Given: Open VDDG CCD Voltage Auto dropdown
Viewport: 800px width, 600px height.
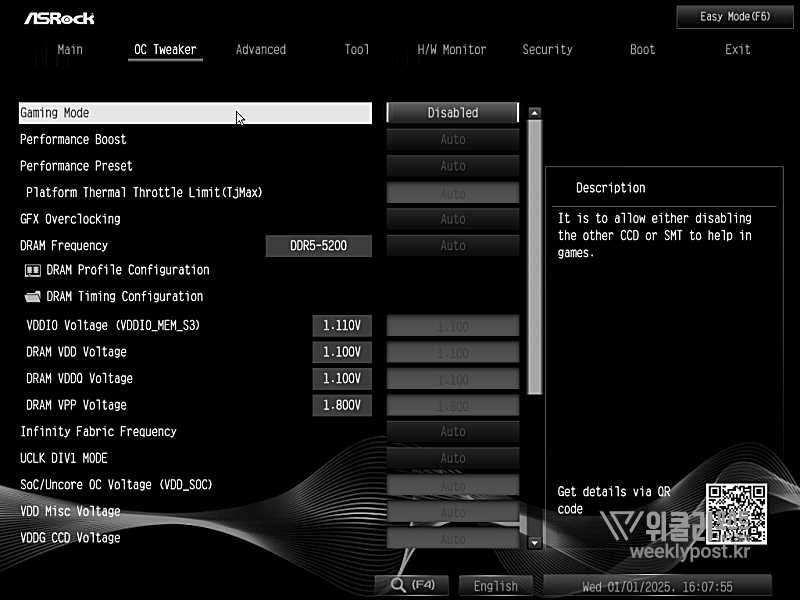Looking at the screenshot, I should (x=453, y=538).
